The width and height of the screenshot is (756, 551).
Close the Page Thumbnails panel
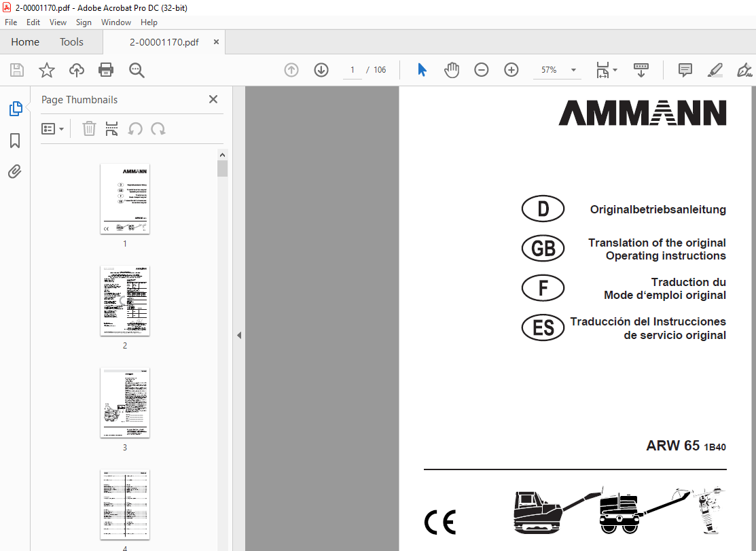(x=213, y=99)
